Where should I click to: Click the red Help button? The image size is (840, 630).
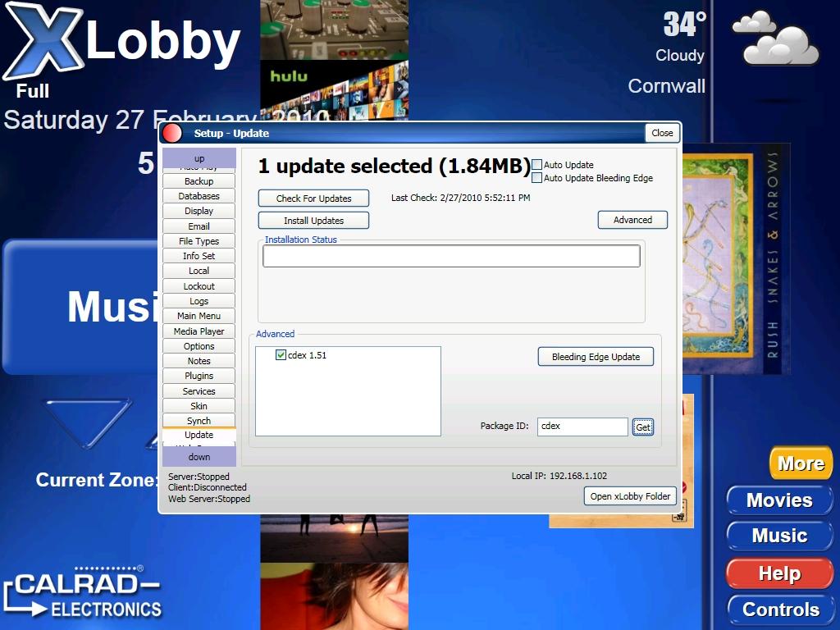pos(779,573)
